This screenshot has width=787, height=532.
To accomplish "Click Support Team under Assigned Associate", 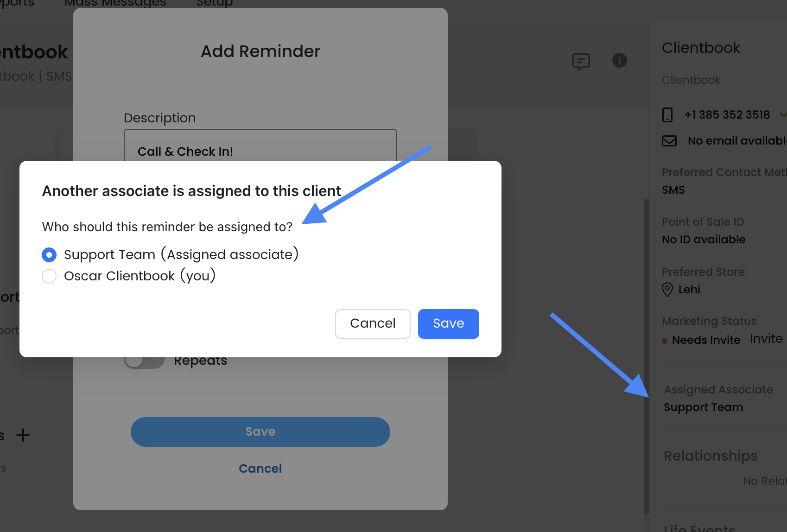I will (703, 407).
